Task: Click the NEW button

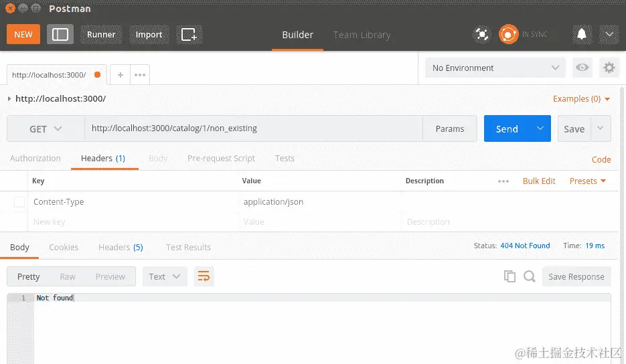Action: pyautogui.click(x=23, y=34)
